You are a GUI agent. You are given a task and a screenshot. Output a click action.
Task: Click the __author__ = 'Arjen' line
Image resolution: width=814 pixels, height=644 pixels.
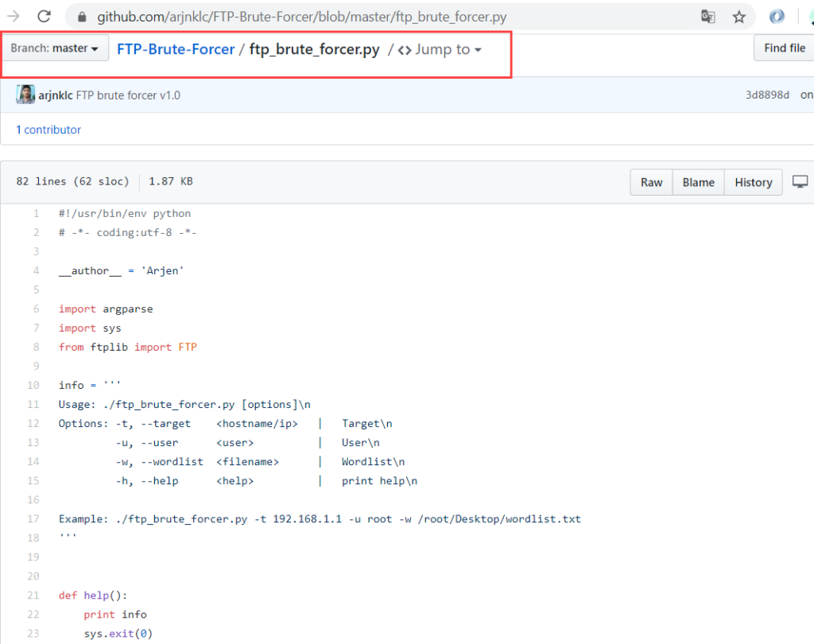[x=122, y=270]
